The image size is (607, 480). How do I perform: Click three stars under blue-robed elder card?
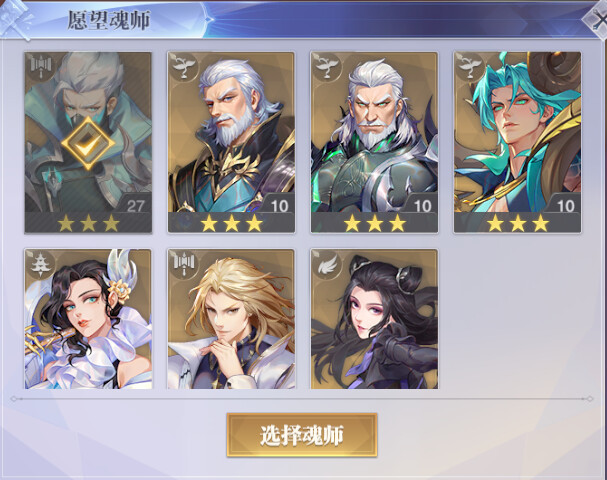pyautogui.click(x=231, y=223)
